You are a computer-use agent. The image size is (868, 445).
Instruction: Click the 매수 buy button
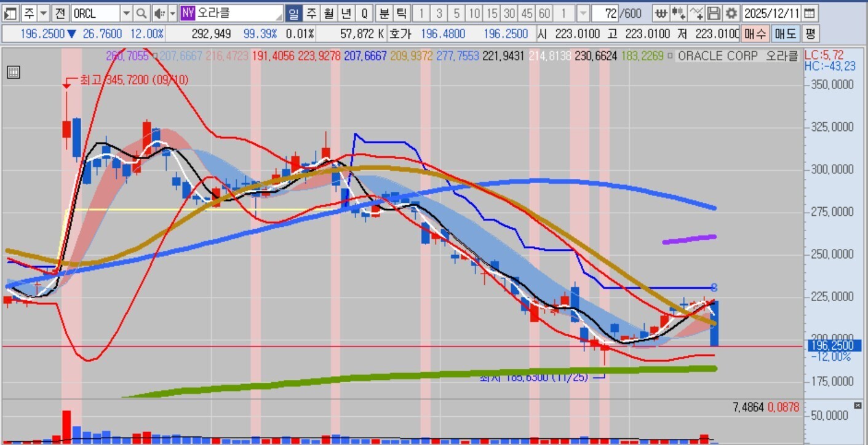pyautogui.click(x=755, y=34)
